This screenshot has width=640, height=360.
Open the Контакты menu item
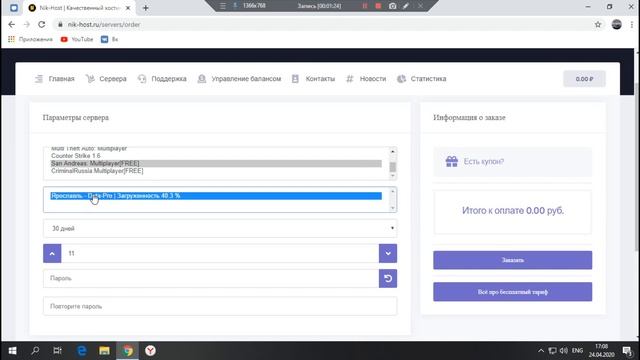click(313, 79)
